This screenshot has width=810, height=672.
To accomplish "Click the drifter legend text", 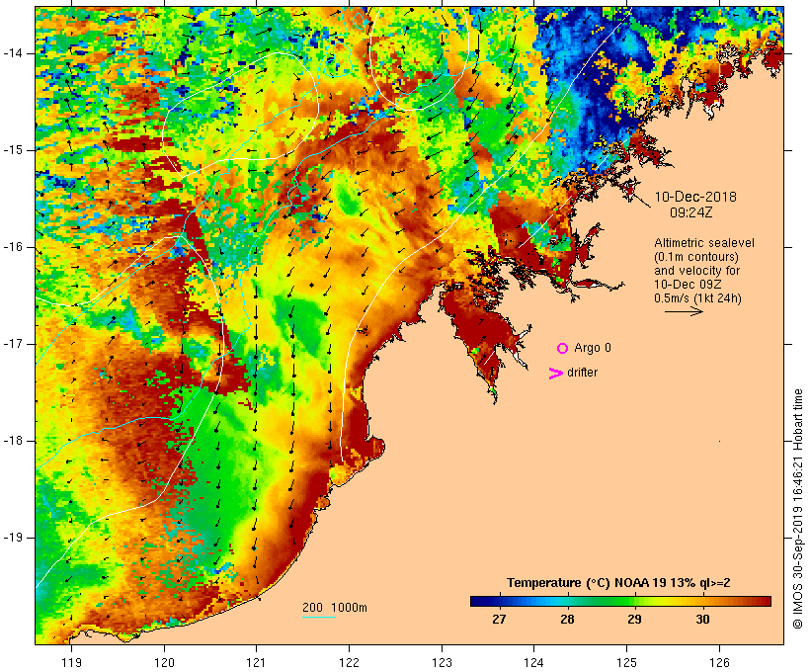I will [582, 373].
